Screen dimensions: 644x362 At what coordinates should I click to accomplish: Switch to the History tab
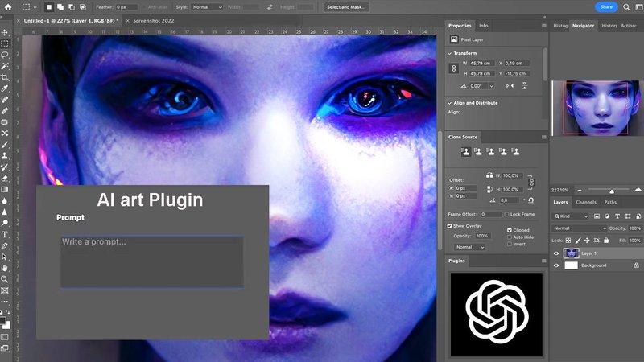pos(609,26)
